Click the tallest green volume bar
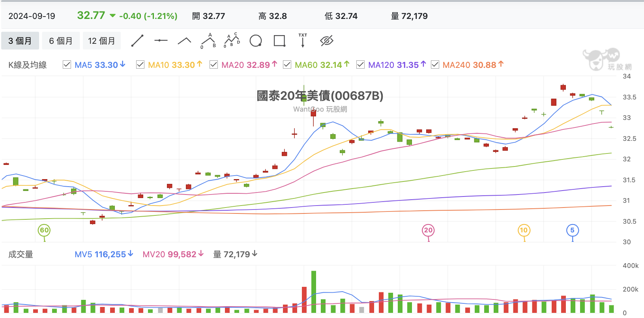 [314, 292]
